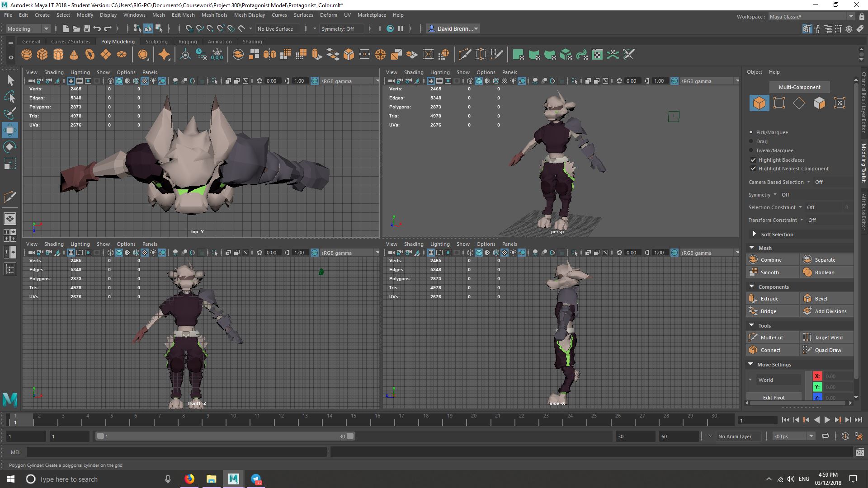Select the Quad Draw tool
This screenshot has height=488, width=868.
(827, 350)
